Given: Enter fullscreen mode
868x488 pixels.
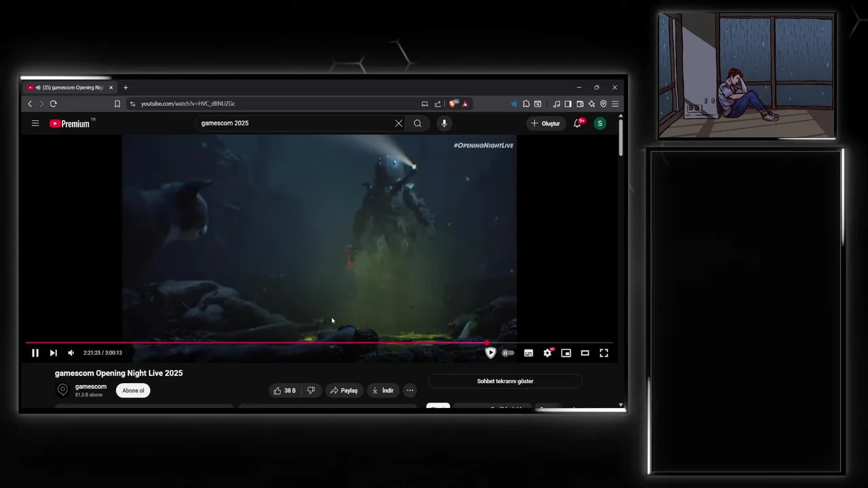Looking at the screenshot, I should 604,352.
